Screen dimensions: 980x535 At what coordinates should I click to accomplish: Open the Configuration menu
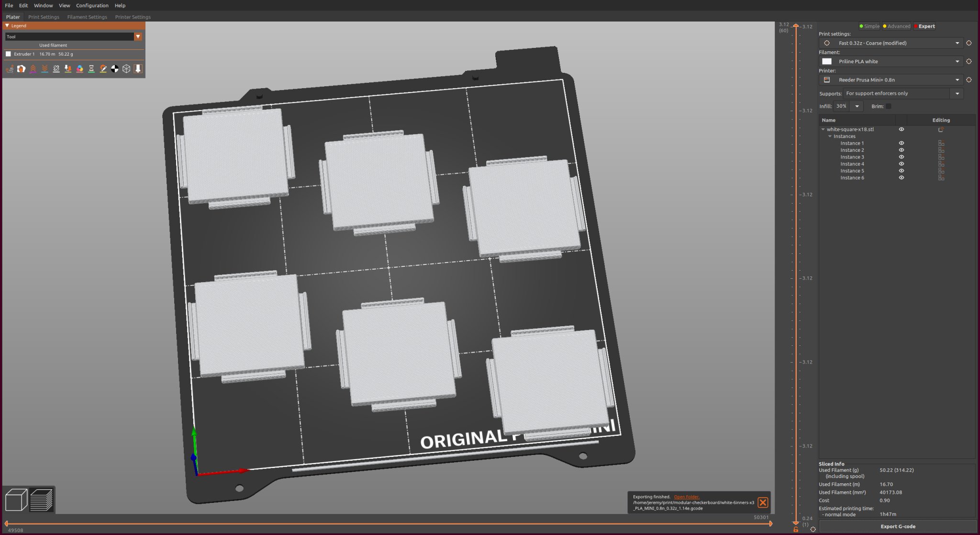92,5
